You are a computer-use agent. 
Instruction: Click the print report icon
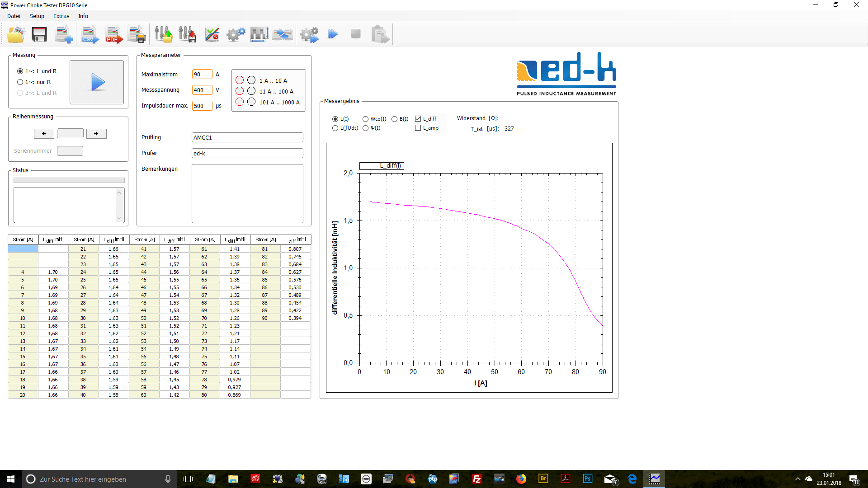(137, 34)
